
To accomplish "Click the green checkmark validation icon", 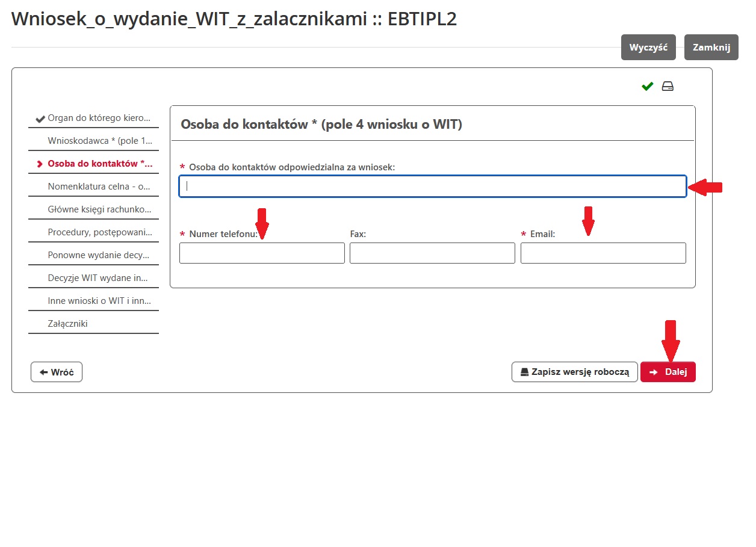I will 646,86.
